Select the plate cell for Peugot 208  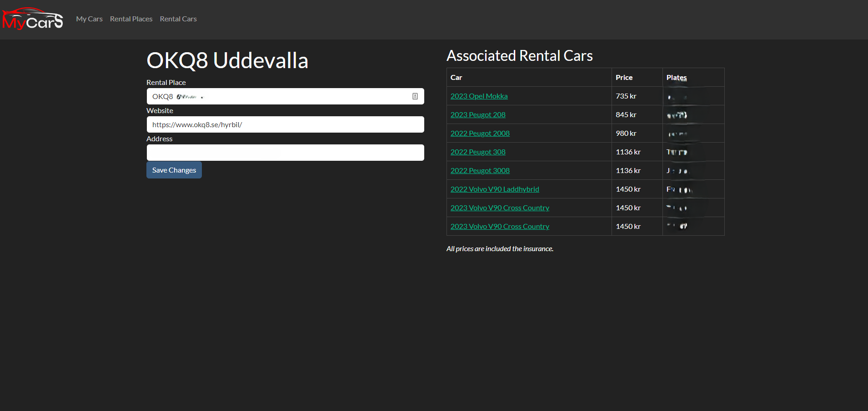coord(693,115)
